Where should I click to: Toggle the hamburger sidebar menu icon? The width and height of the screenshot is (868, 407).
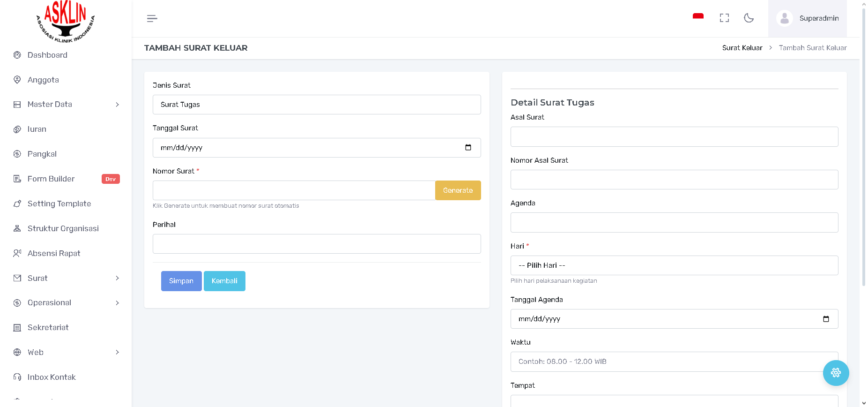point(152,18)
